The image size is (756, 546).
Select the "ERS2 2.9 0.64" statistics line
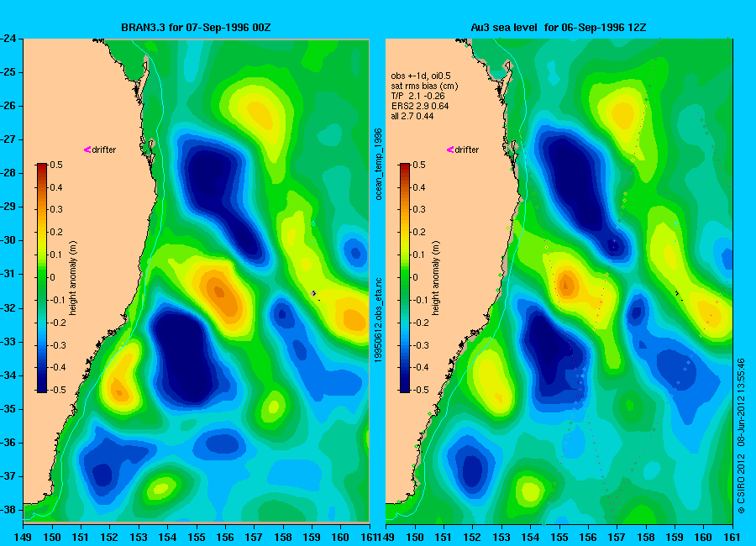[419, 106]
